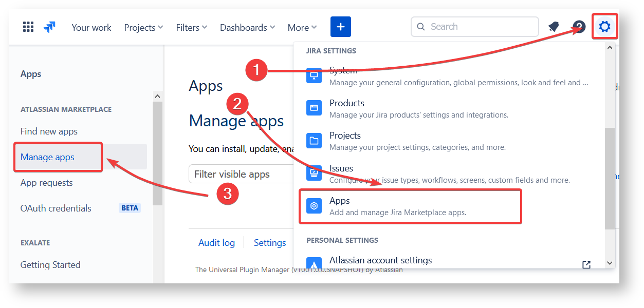Click the Projects folder icon

tap(314, 140)
